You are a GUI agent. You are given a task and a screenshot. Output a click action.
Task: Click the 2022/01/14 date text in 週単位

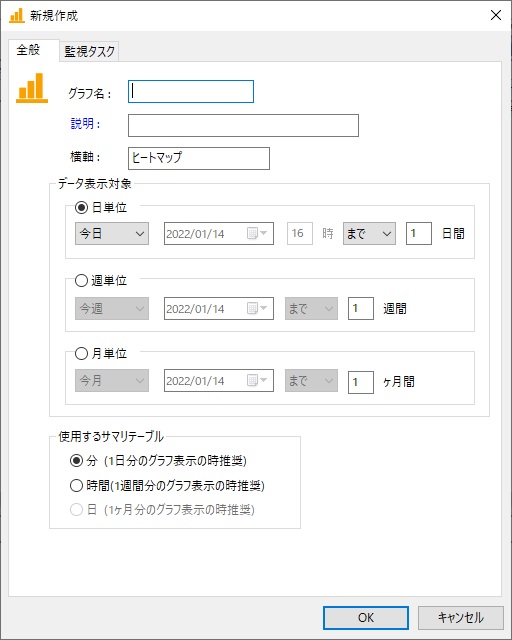click(195, 309)
